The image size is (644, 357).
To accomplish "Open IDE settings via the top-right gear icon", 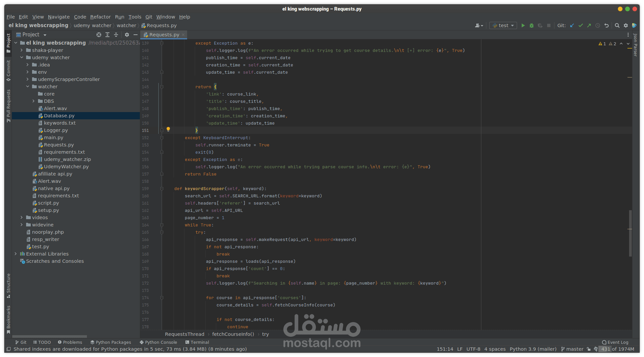I will [x=626, y=25].
